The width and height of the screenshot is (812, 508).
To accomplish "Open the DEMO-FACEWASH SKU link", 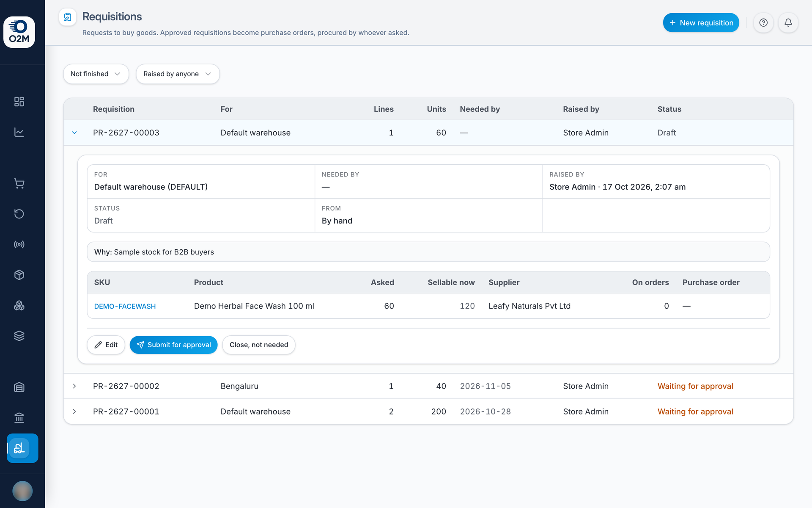I will [125, 306].
